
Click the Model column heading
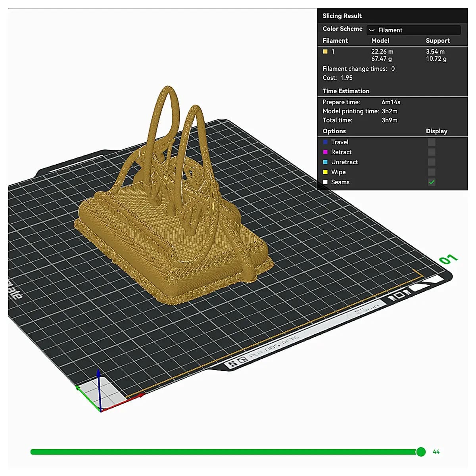pos(380,40)
